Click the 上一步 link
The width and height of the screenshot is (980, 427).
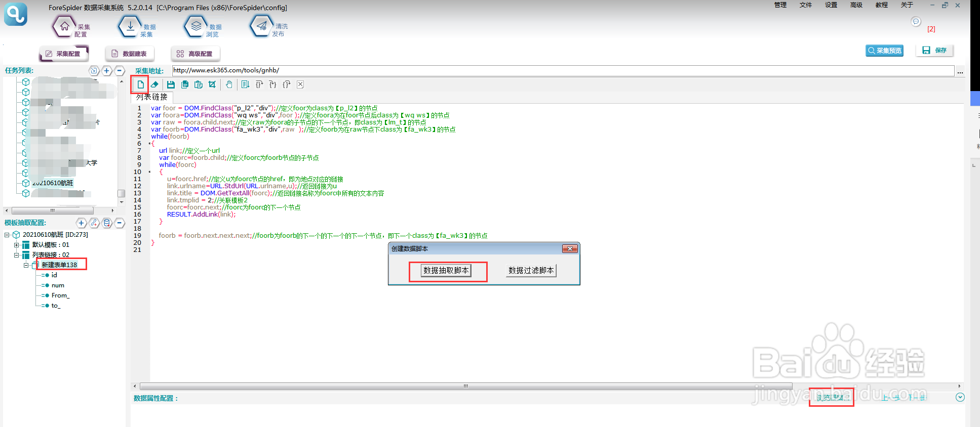891,398
